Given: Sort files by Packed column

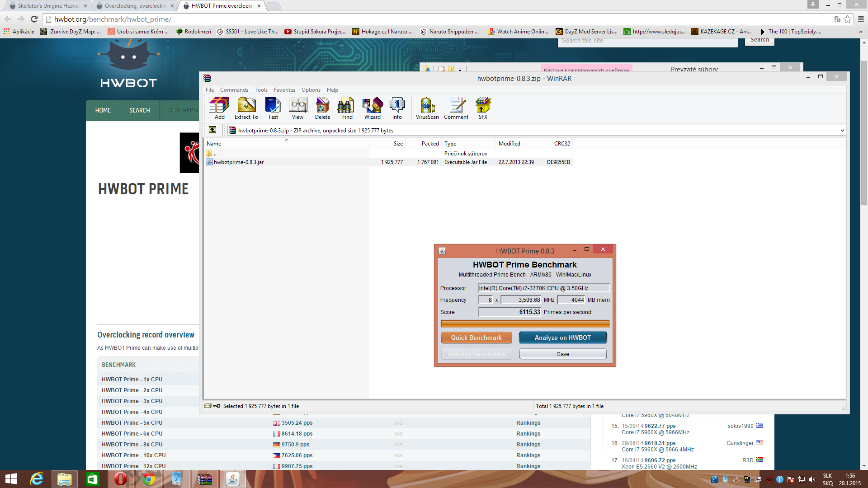Looking at the screenshot, I should pos(423,144).
